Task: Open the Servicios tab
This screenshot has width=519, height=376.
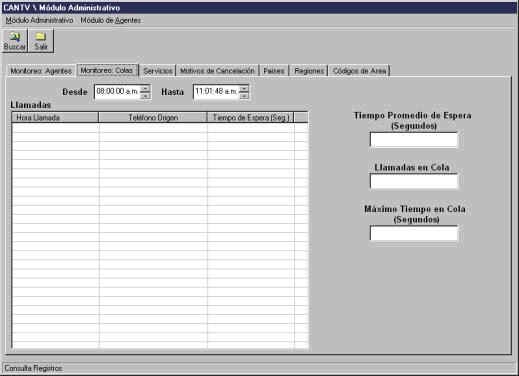Action: pos(158,71)
